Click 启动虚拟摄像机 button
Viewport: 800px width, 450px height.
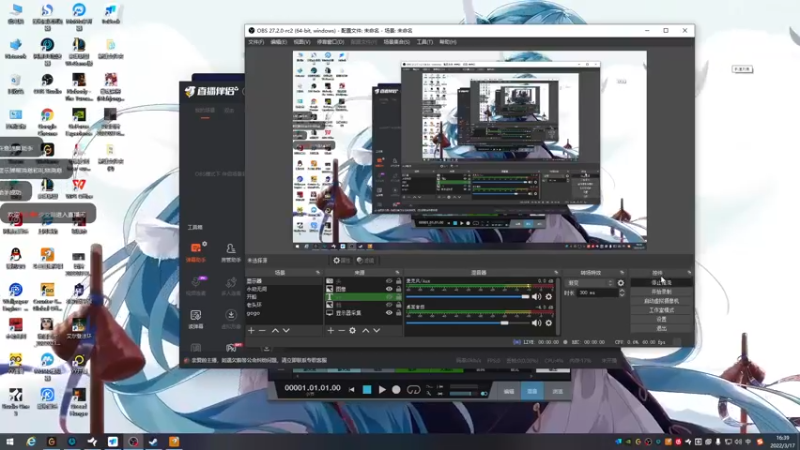(661, 301)
